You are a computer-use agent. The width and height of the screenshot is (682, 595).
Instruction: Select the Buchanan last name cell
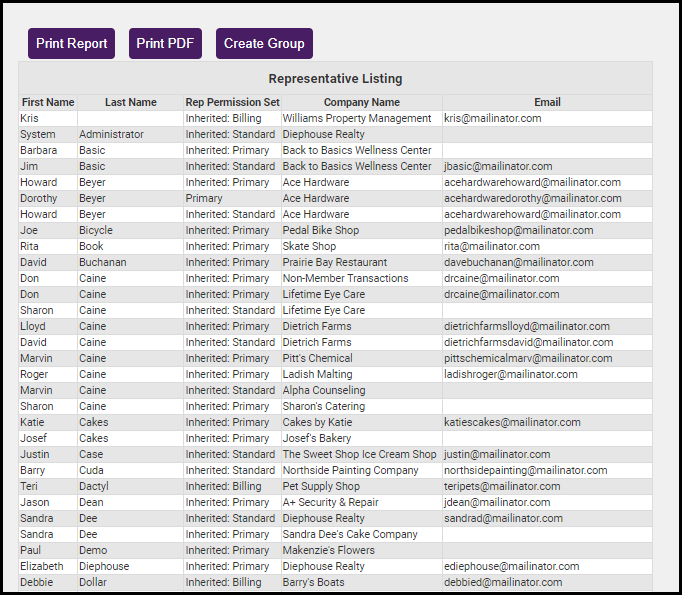click(130, 262)
